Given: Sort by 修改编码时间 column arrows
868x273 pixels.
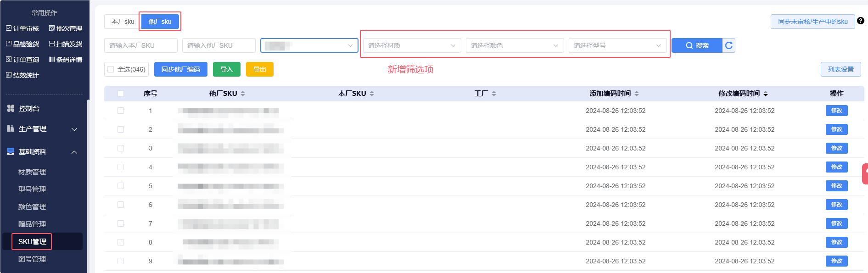Looking at the screenshot, I should pyautogui.click(x=766, y=94).
